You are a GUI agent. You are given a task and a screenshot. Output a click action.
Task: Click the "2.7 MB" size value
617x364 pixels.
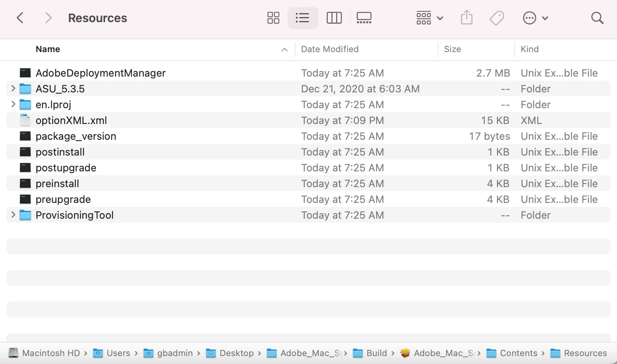click(x=493, y=73)
